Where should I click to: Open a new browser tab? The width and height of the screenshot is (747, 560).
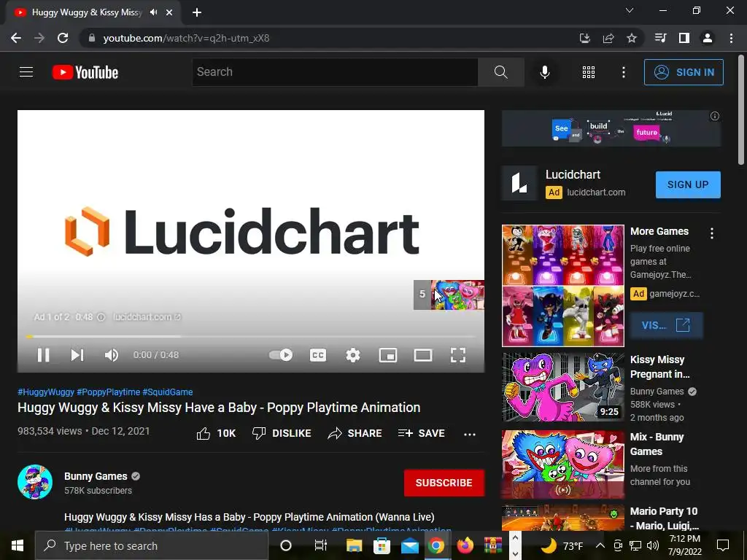(197, 13)
